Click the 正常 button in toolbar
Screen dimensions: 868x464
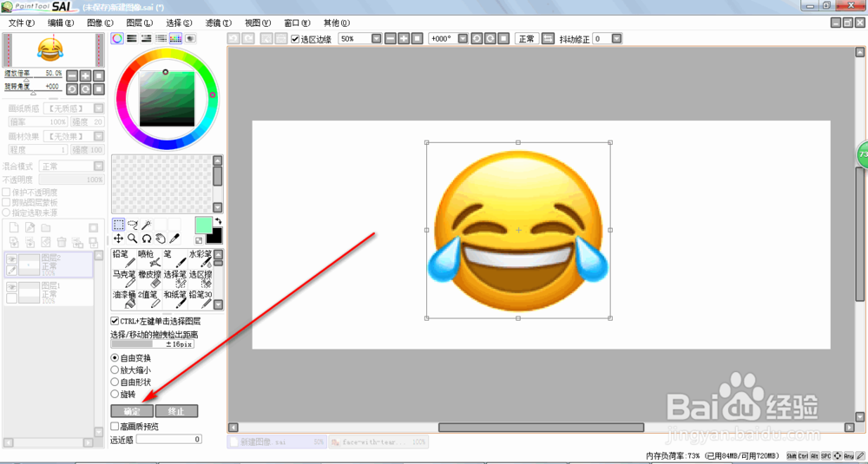(x=527, y=39)
